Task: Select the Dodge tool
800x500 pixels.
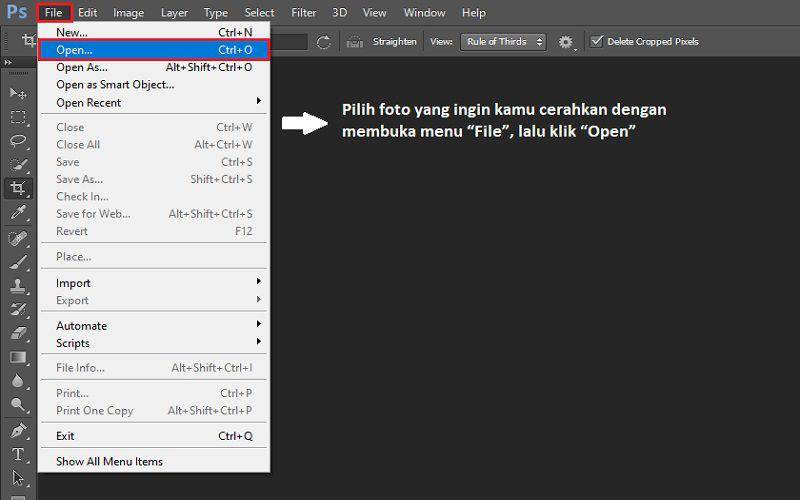Action: (x=18, y=405)
